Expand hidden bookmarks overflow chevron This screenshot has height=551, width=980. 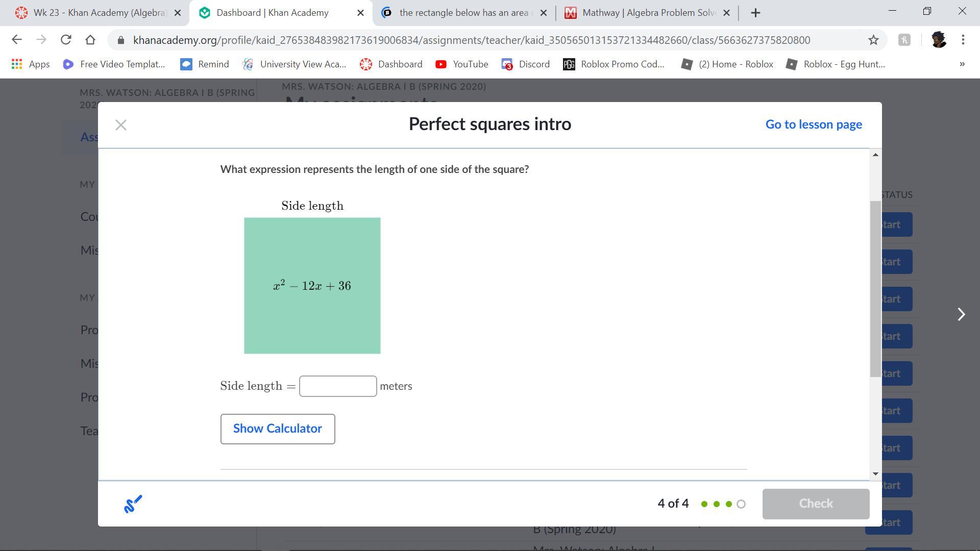coord(962,64)
